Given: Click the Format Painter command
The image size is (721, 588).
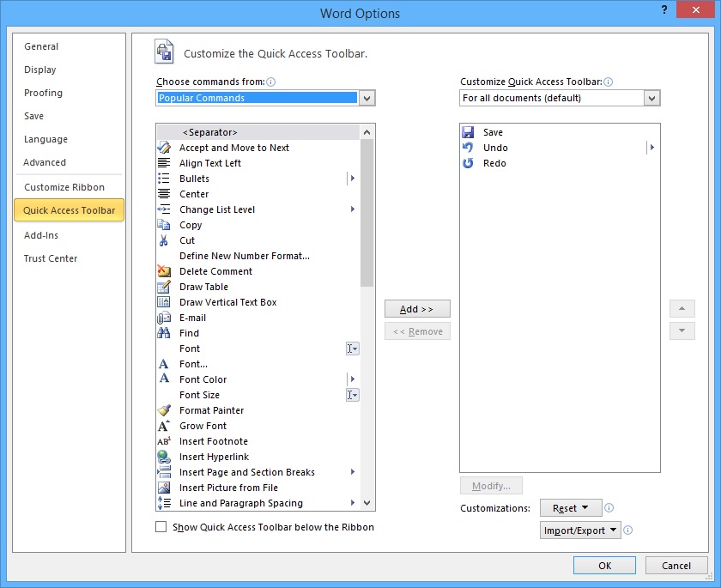Looking at the screenshot, I should (x=211, y=410).
